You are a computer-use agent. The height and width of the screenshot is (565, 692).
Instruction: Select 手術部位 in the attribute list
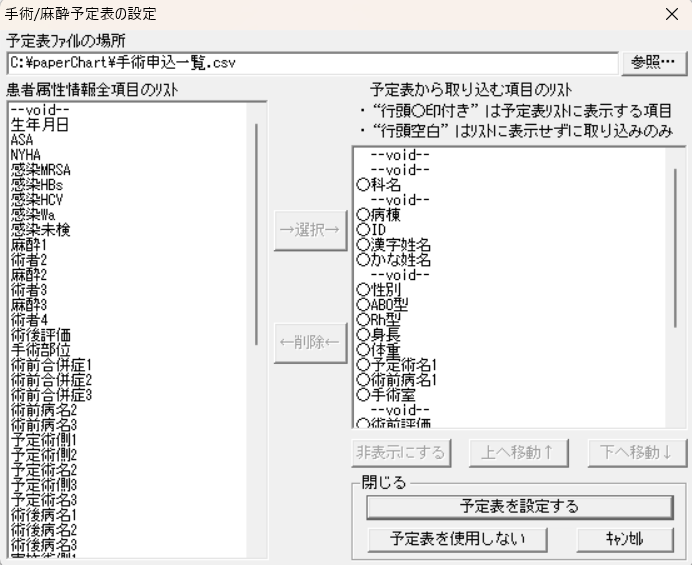[x=41, y=350]
